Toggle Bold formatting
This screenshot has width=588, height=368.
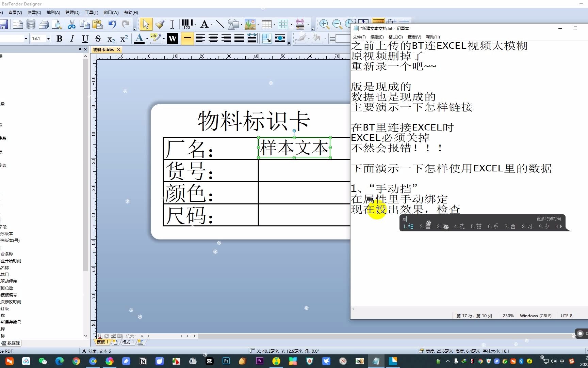[x=60, y=39]
